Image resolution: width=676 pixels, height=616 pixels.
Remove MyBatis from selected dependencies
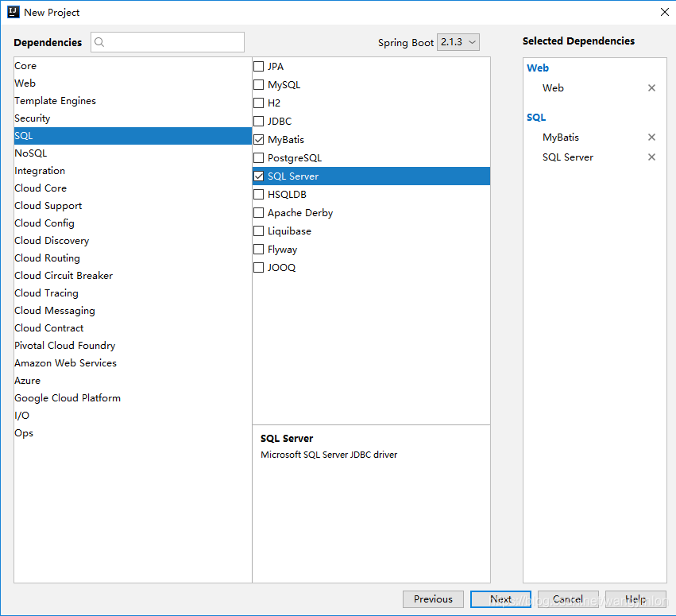[x=651, y=138]
